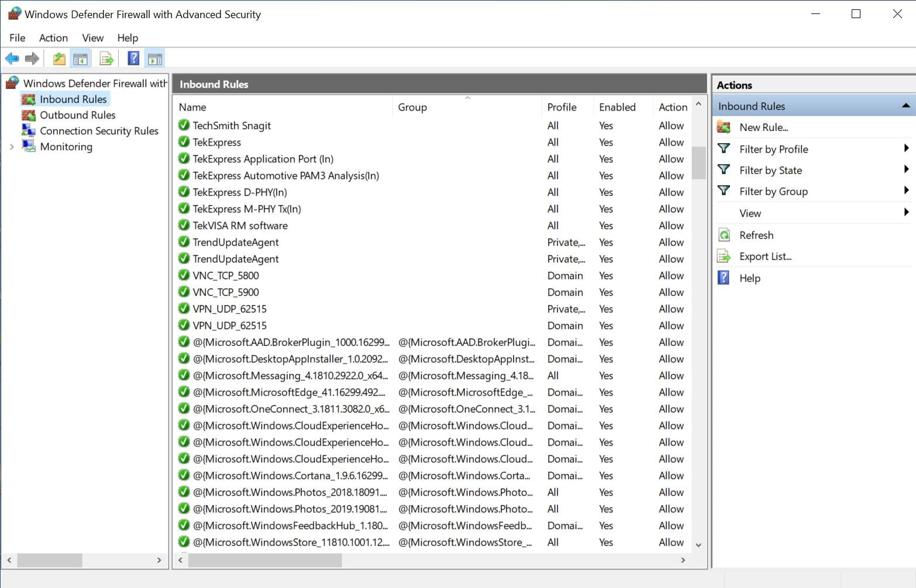Click the blue Help toolbar icon
The width and height of the screenshot is (916, 588).
pos(133,58)
